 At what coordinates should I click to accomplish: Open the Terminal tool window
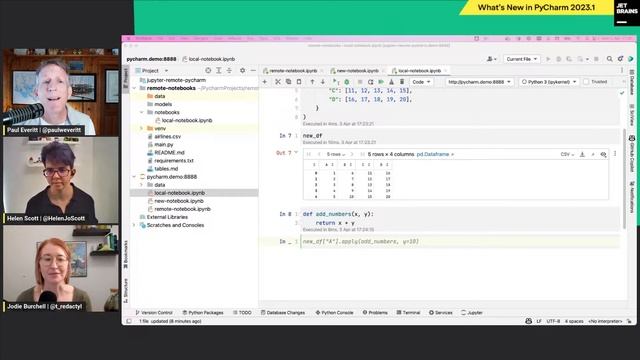tap(408, 313)
